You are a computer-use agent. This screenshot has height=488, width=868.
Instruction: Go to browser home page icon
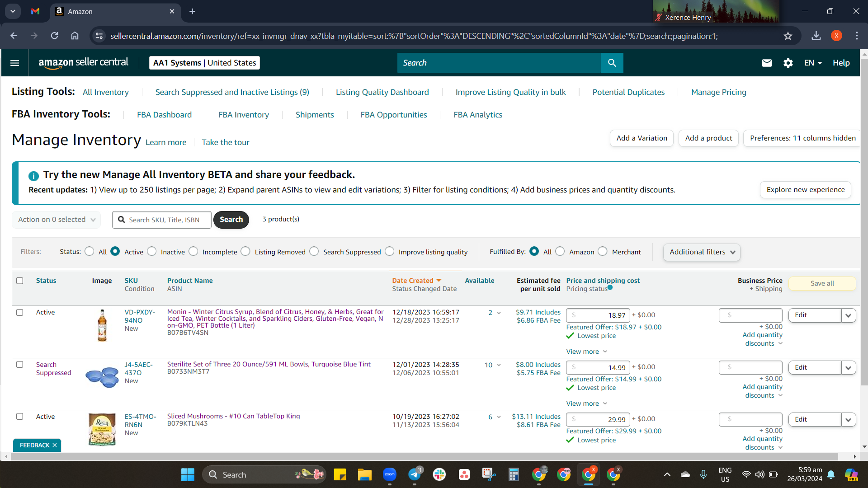[75, 36]
